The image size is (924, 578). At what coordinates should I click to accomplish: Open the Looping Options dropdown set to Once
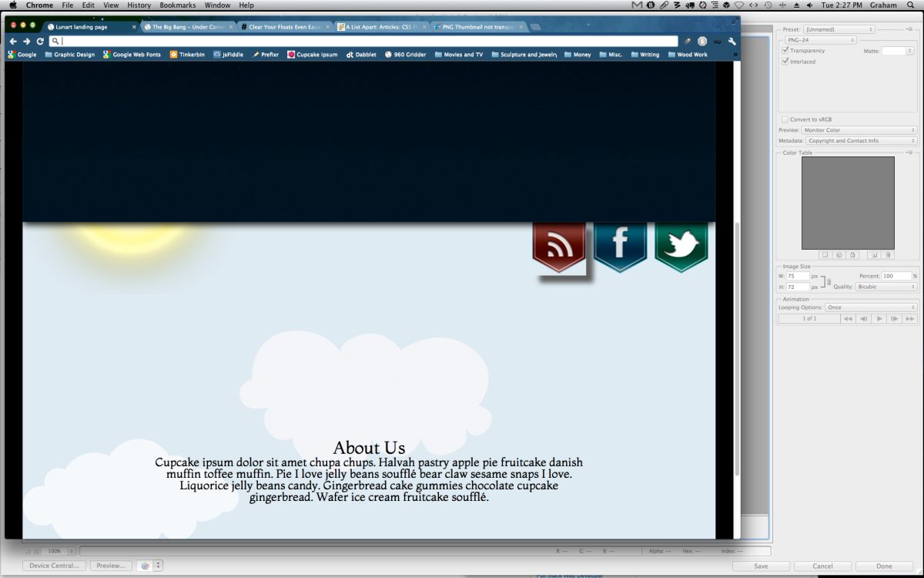pos(870,307)
